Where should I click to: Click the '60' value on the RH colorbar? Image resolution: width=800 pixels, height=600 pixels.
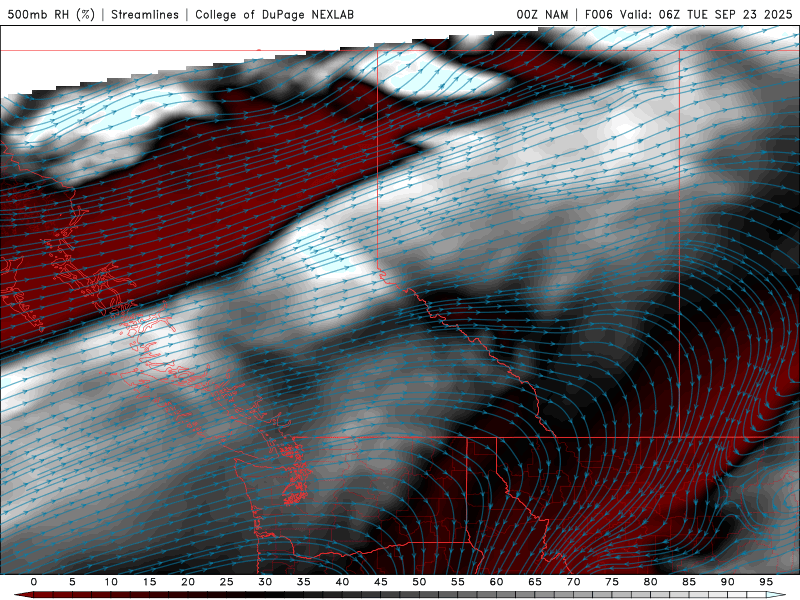(496, 582)
